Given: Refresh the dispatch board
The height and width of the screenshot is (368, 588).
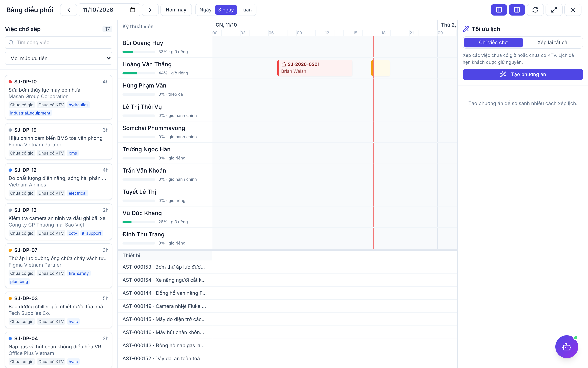Looking at the screenshot, I should pos(535,10).
